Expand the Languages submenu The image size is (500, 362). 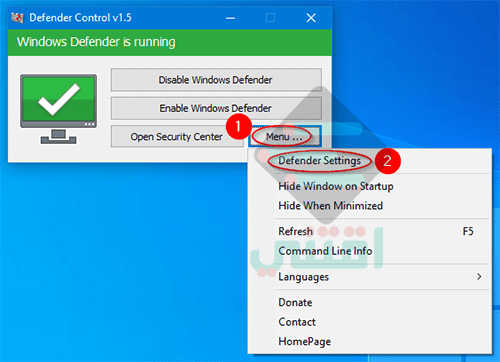(x=370, y=277)
